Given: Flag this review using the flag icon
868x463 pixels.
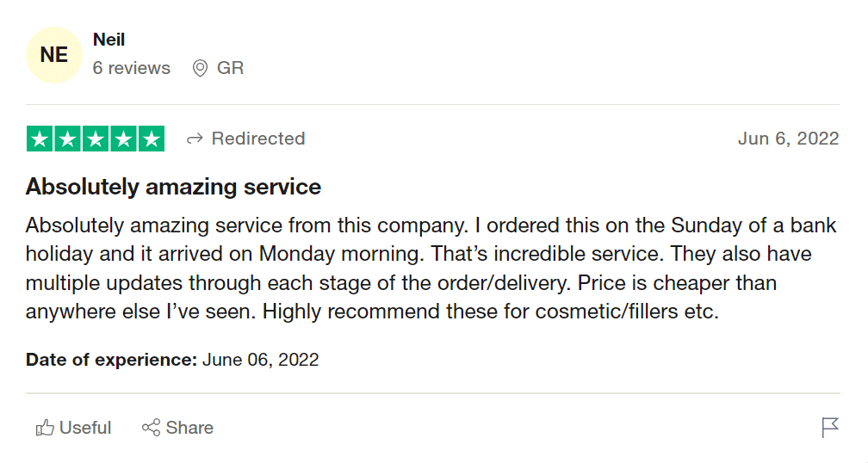Looking at the screenshot, I should tap(830, 428).
